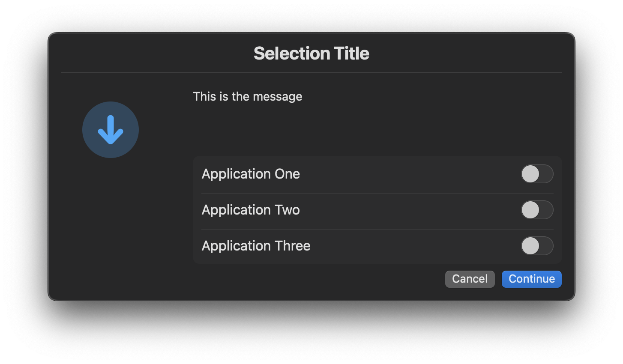623x364 pixels.
Task: Dismiss the dialog with Cancel
Action: point(470,279)
